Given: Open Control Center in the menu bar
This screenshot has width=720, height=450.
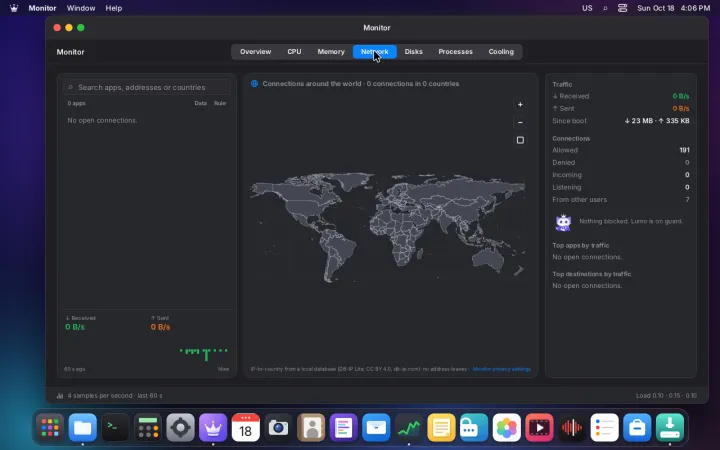Looking at the screenshot, I should point(622,8).
